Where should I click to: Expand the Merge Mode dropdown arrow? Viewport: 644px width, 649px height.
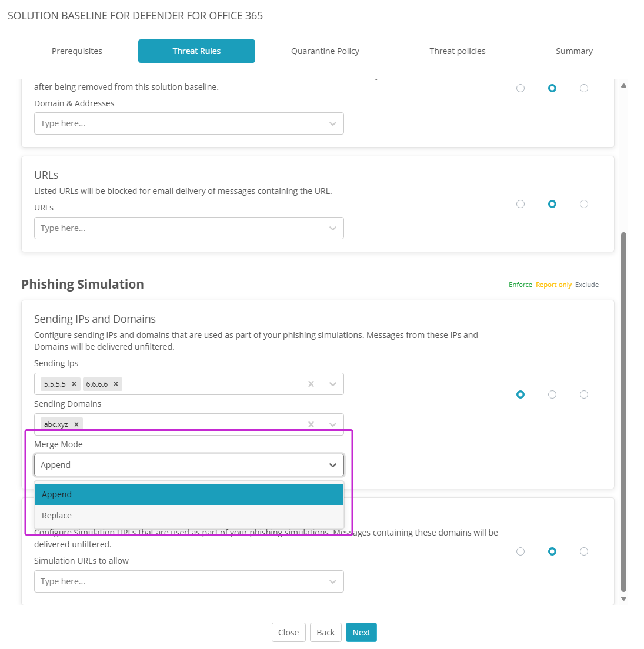[x=333, y=465]
